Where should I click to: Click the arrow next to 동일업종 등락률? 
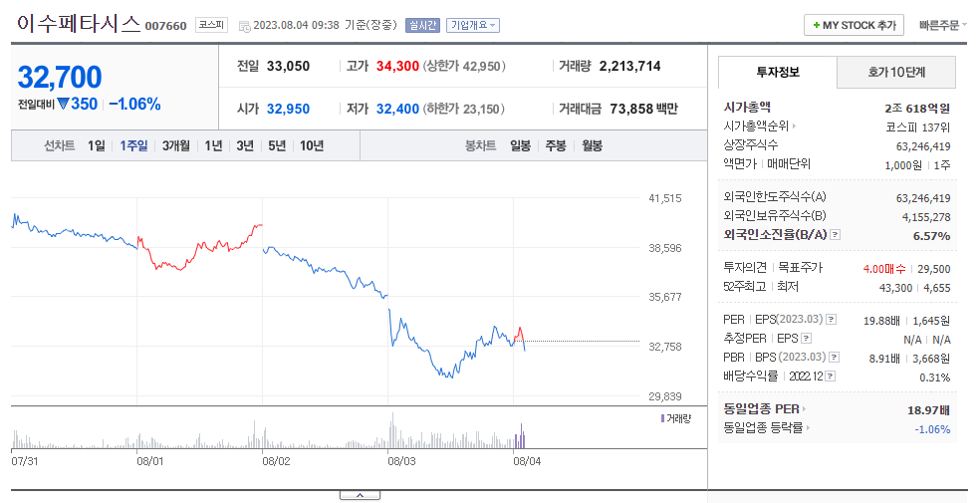[x=808, y=428]
